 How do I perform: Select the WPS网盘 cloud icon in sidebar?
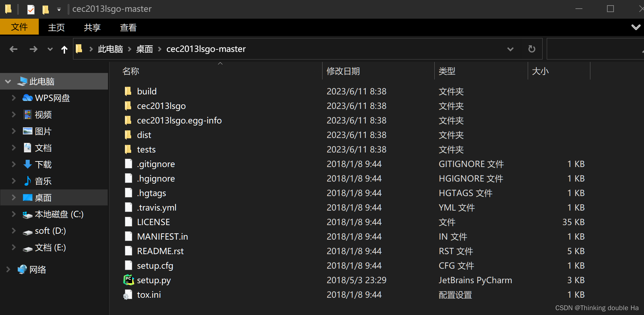point(28,98)
